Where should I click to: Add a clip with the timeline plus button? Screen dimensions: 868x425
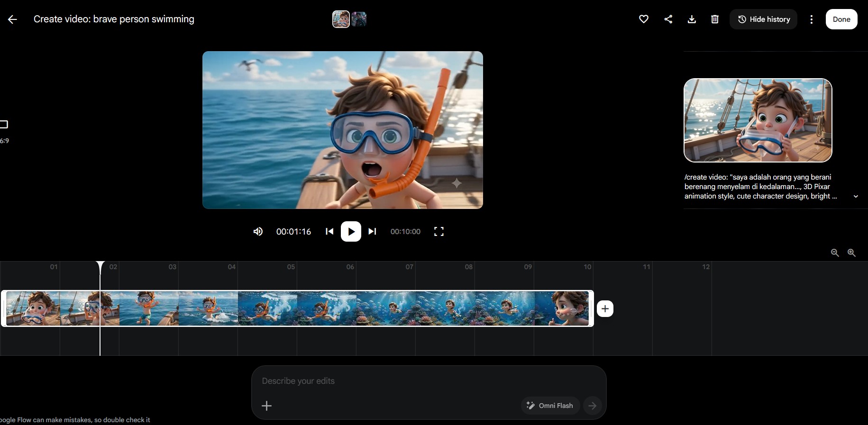tap(605, 309)
